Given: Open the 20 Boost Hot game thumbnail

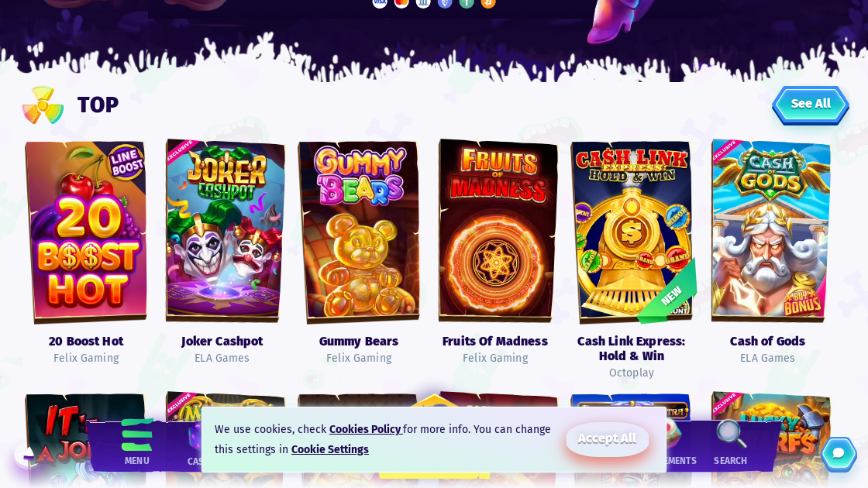Looking at the screenshot, I should click(x=86, y=232).
